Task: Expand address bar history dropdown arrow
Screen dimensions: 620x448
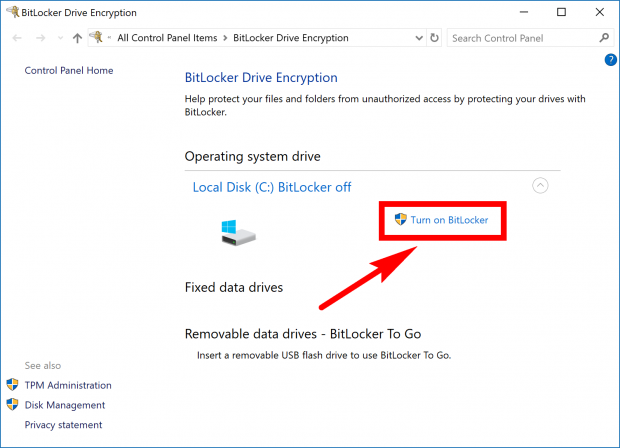Action: 417,38
